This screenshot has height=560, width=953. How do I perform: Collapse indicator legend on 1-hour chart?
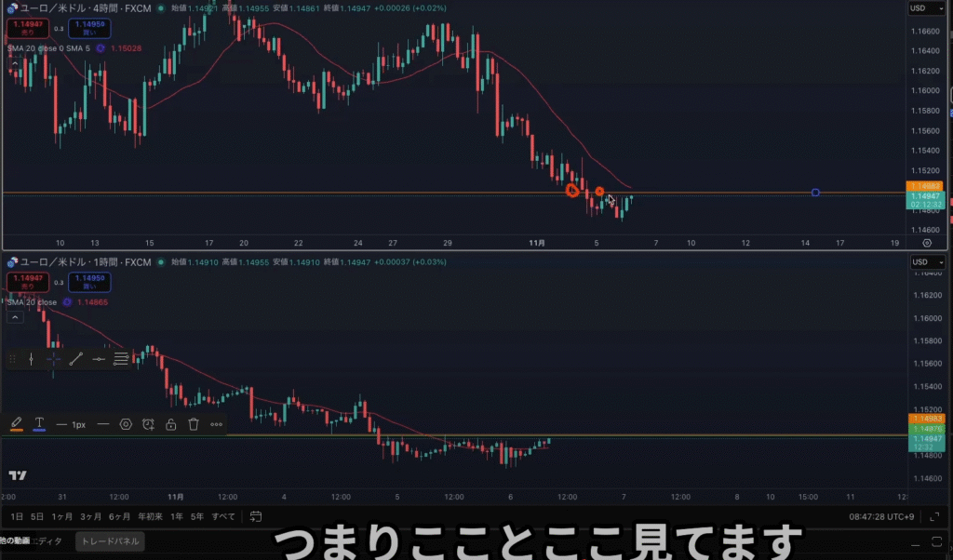(15, 317)
